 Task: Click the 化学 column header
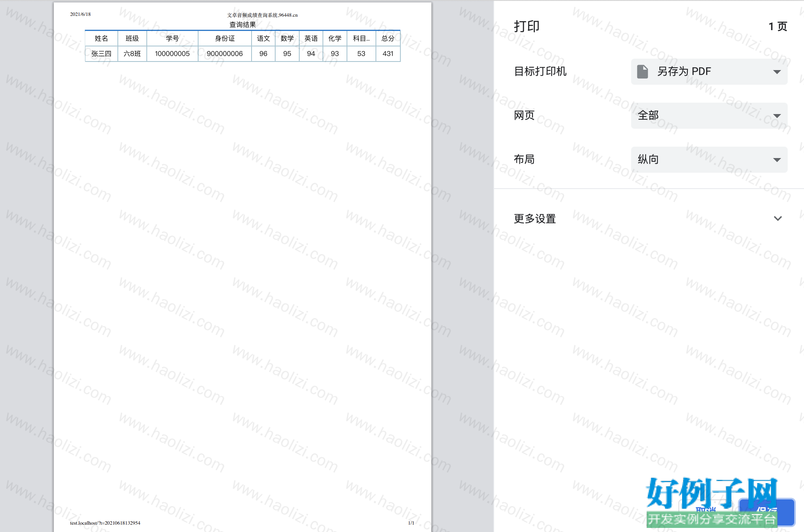pyautogui.click(x=335, y=39)
